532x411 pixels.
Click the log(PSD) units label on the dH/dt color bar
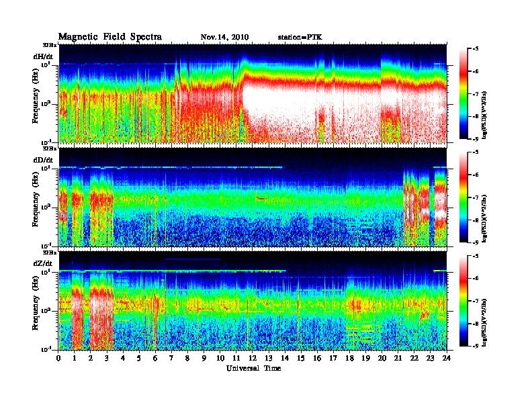[484, 115]
